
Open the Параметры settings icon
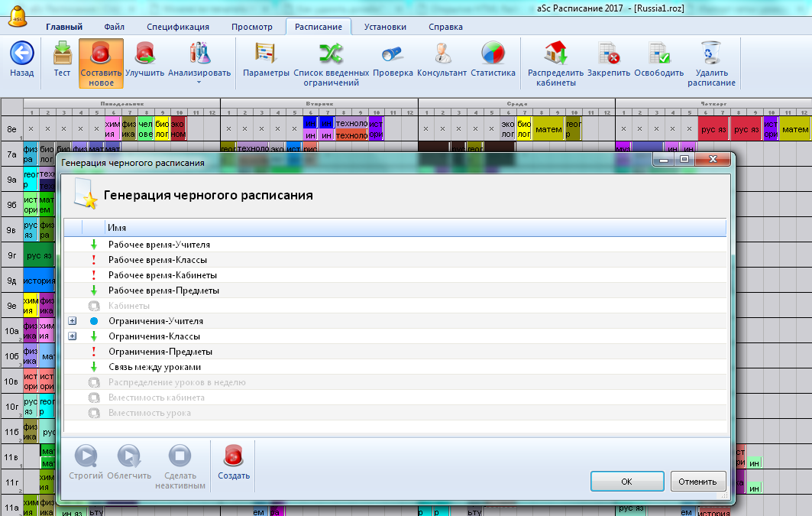pyautogui.click(x=265, y=54)
